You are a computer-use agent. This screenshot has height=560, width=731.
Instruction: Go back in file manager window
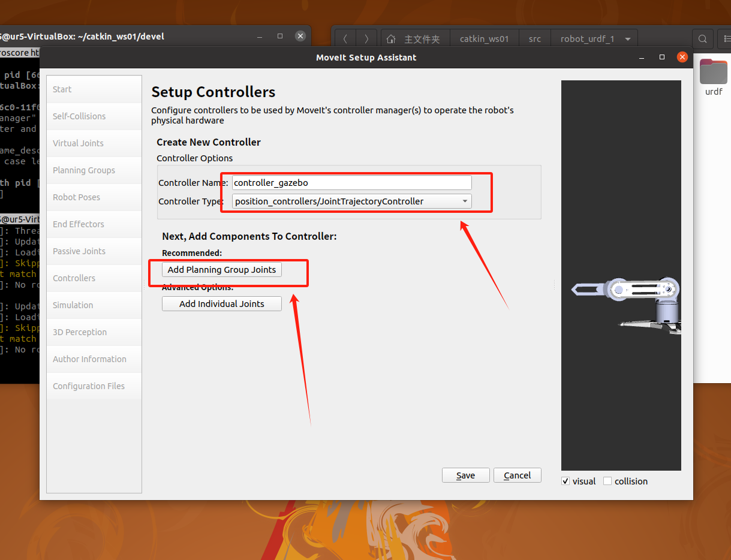tap(345, 39)
